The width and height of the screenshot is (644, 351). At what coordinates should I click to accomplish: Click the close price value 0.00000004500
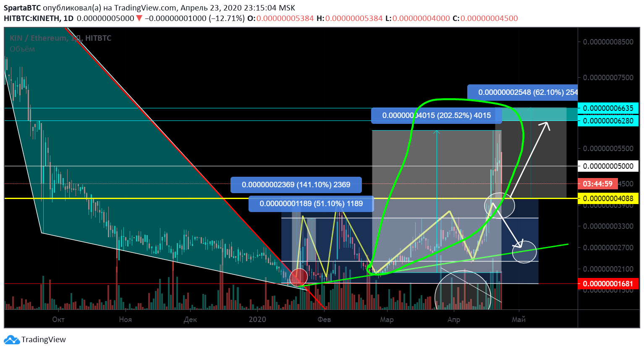click(489, 18)
